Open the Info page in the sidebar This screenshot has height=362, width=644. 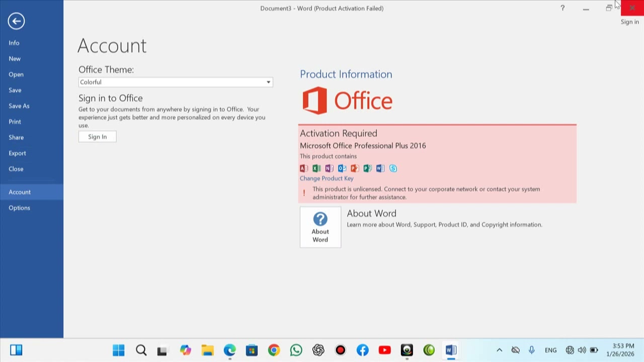pos(32,43)
